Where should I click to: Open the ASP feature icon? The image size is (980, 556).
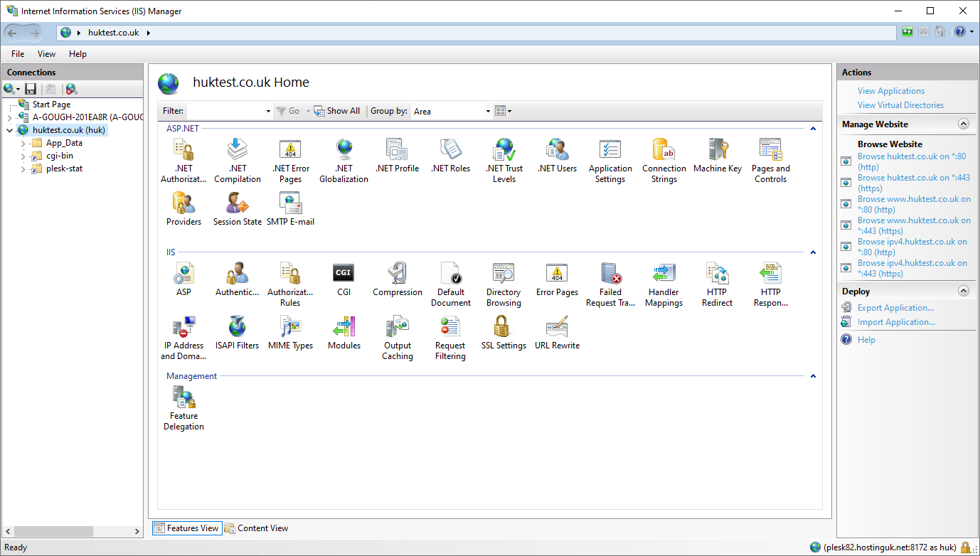[x=183, y=279]
